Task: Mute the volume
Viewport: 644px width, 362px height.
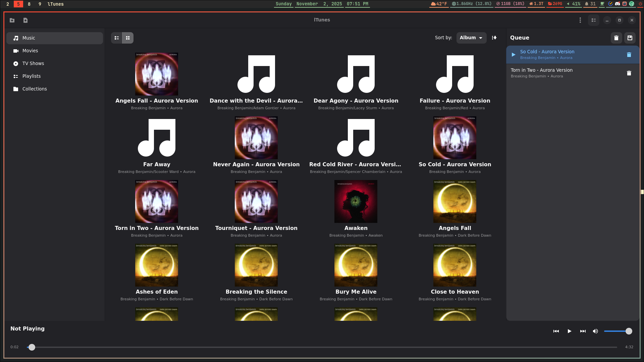Action: pos(596,331)
